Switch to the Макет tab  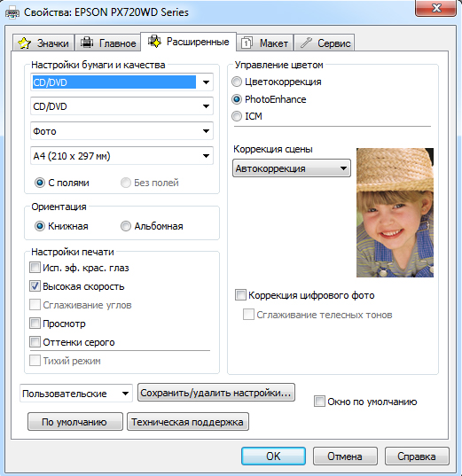(265, 43)
